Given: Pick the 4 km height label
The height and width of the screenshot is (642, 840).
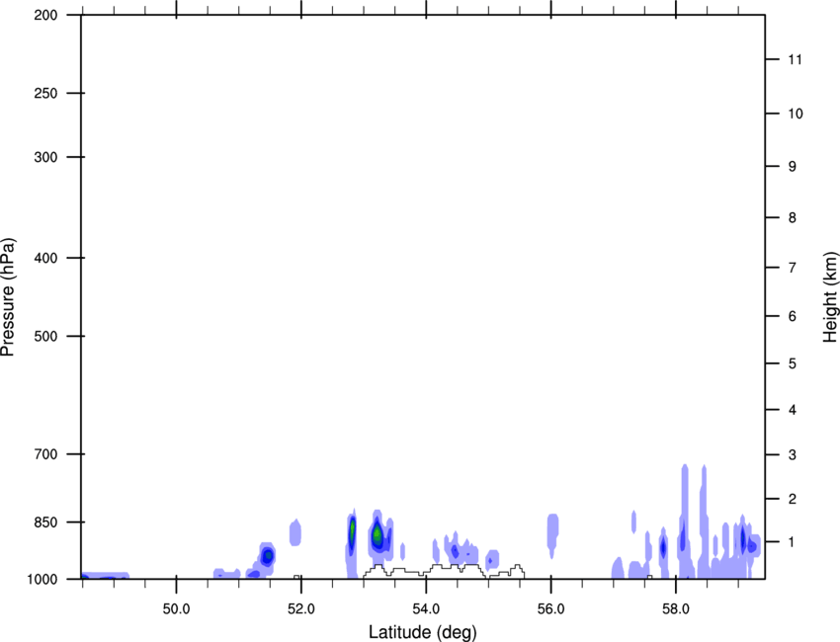Looking at the screenshot, I should pyautogui.click(x=793, y=410).
